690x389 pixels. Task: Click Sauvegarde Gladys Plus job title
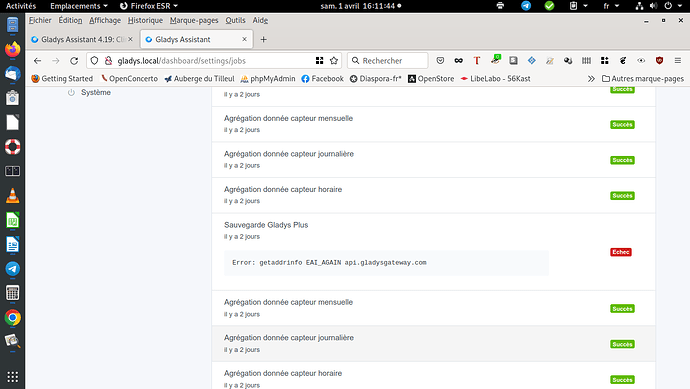click(x=266, y=225)
